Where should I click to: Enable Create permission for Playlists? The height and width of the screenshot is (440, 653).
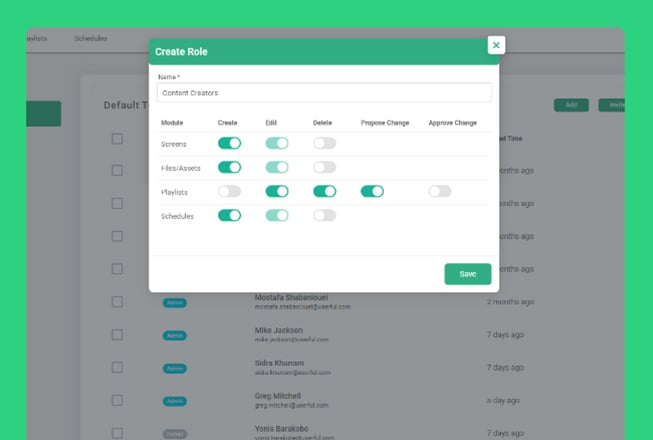229,191
